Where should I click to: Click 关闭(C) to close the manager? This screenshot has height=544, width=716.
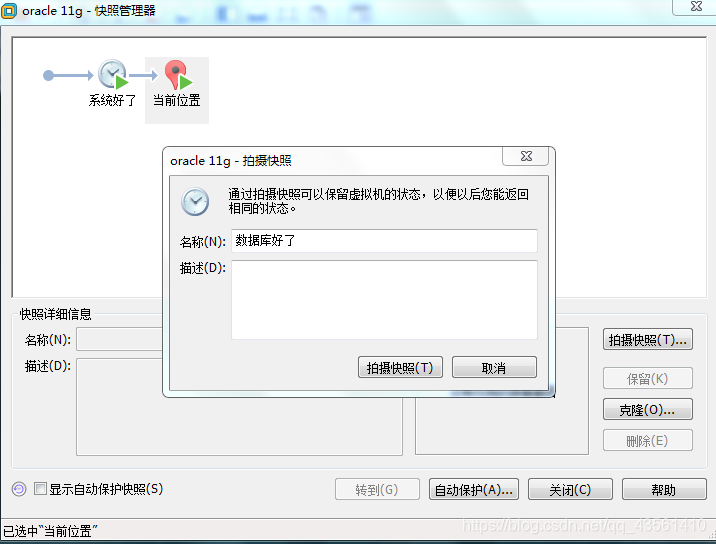click(x=570, y=489)
